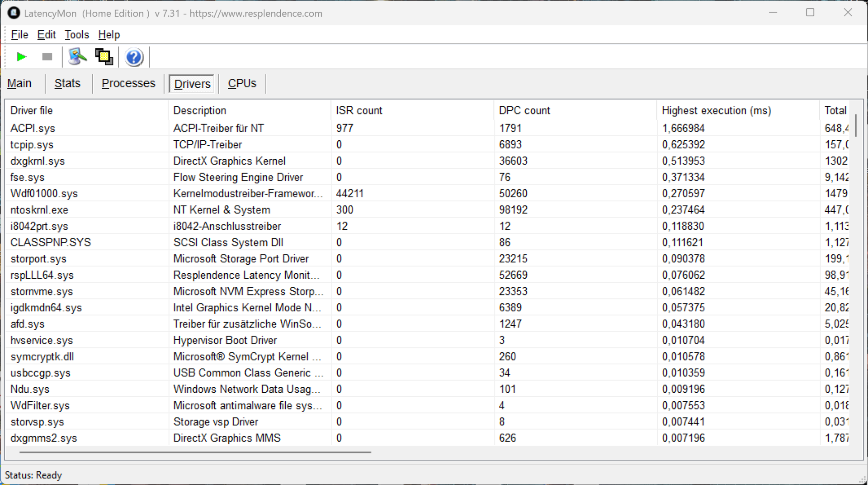
Task: Click the LatencyMon app icon in title bar
Action: tap(14, 13)
